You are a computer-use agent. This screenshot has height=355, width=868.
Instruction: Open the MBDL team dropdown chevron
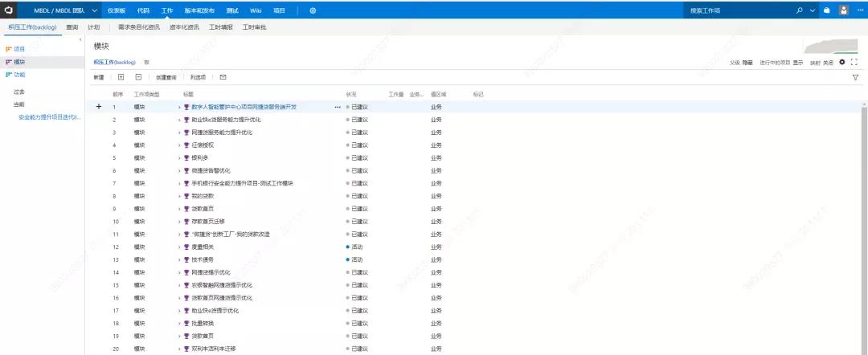pos(95,10)
